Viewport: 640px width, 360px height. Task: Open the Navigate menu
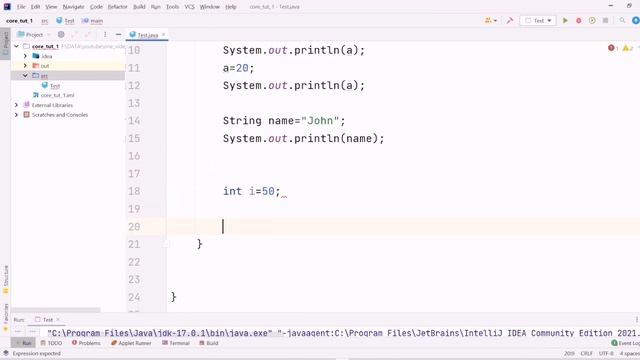point(73,7)
